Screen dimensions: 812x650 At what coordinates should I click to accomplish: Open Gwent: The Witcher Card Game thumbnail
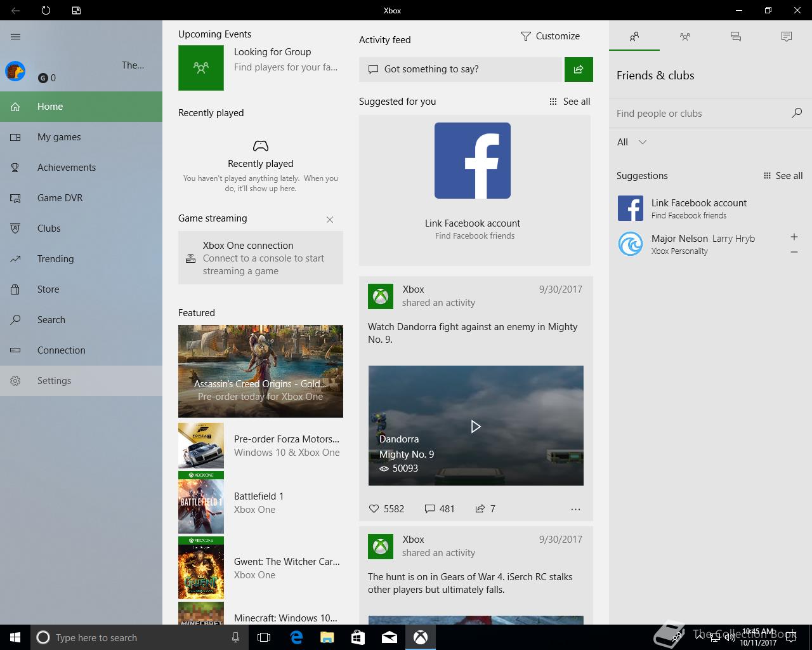tap(201, 568)
